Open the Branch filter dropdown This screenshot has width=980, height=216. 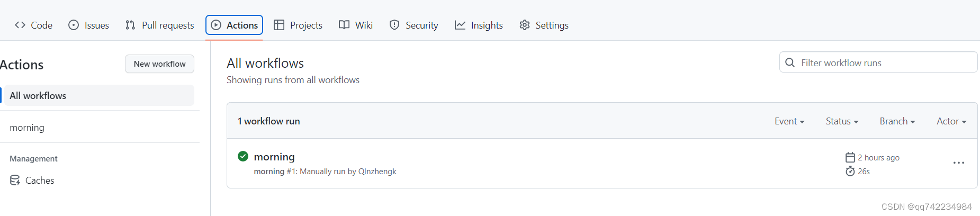(x=897, y=121)
